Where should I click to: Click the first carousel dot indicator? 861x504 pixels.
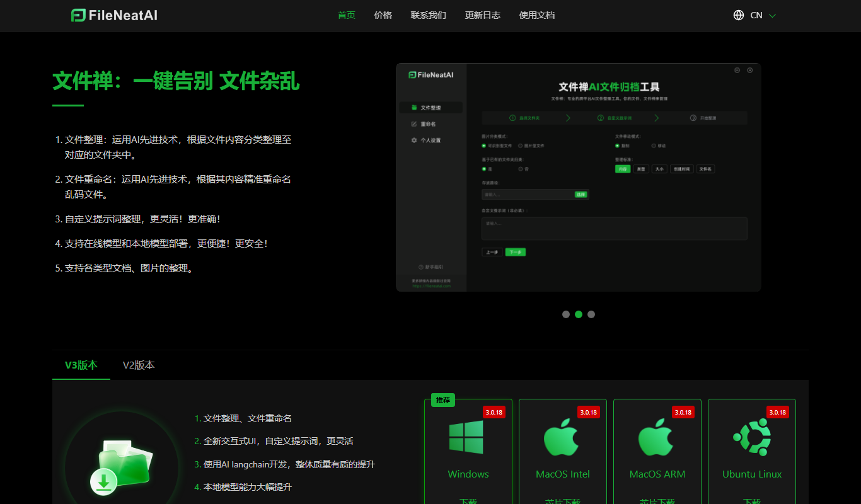566,314
